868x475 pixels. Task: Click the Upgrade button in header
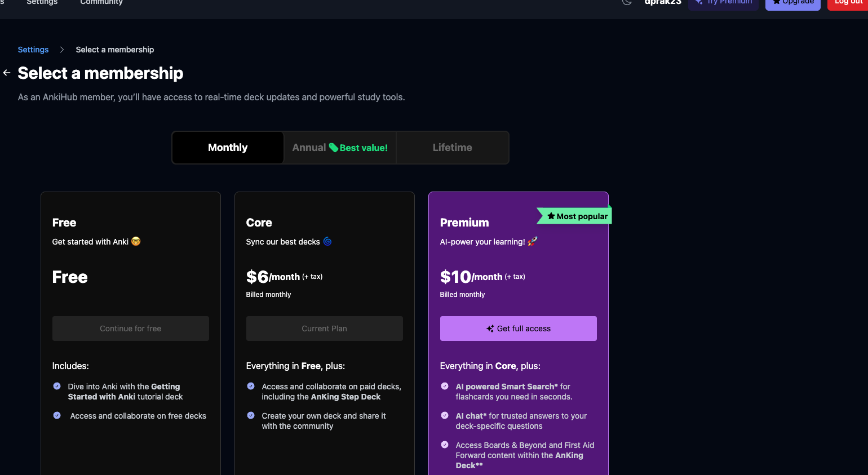coord(792,3)
